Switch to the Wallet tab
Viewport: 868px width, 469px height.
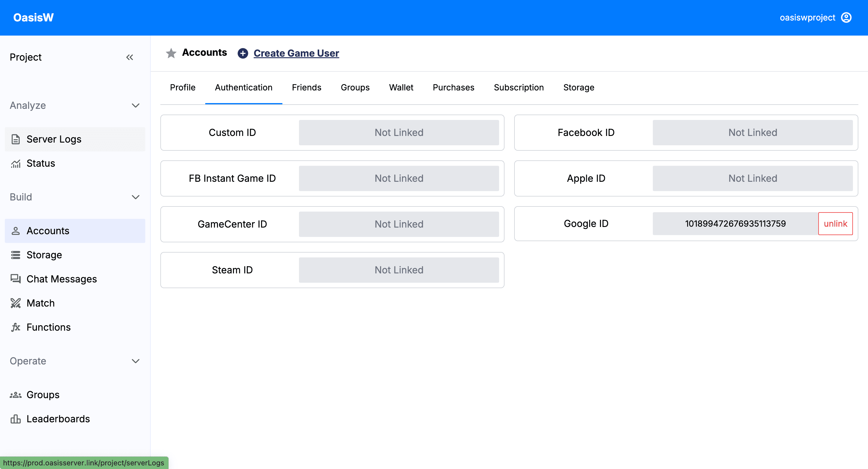pos(401,88)
